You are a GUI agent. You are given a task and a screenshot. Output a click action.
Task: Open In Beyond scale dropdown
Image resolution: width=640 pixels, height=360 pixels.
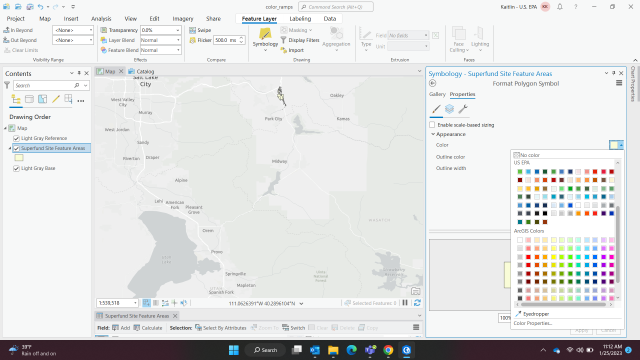tap(91, 30)
